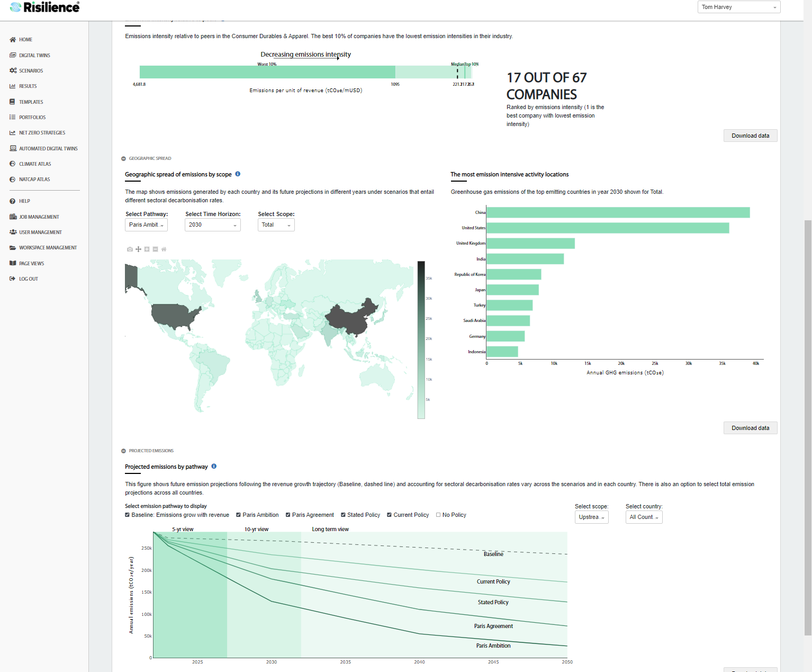Click the China bar in emissions chart
Viewport: 812px width, 672px height.
click(617, 212)
